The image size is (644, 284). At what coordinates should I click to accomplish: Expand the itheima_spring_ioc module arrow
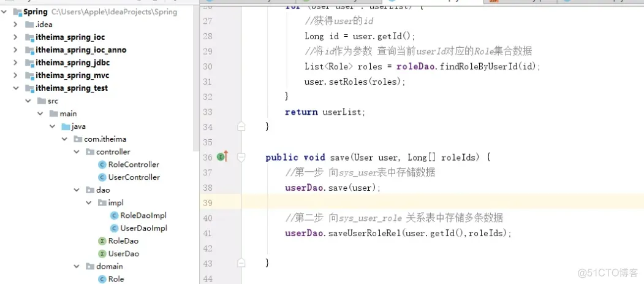15,37
